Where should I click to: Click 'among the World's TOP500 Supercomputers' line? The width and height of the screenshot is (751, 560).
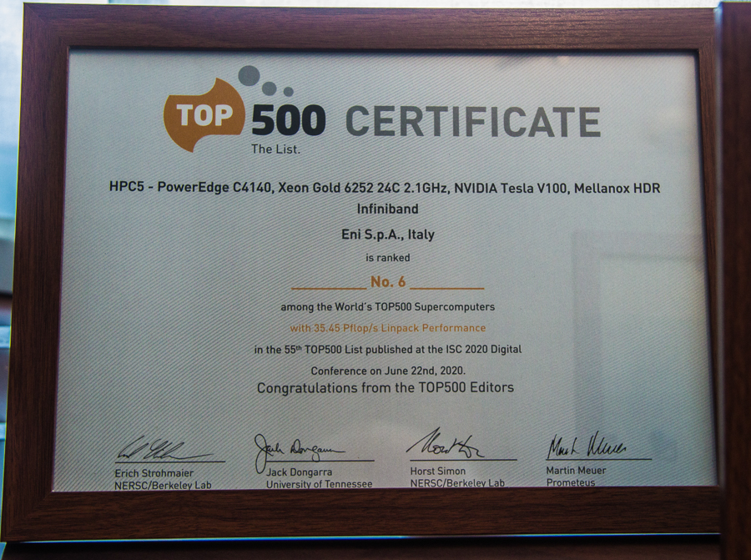387,306
